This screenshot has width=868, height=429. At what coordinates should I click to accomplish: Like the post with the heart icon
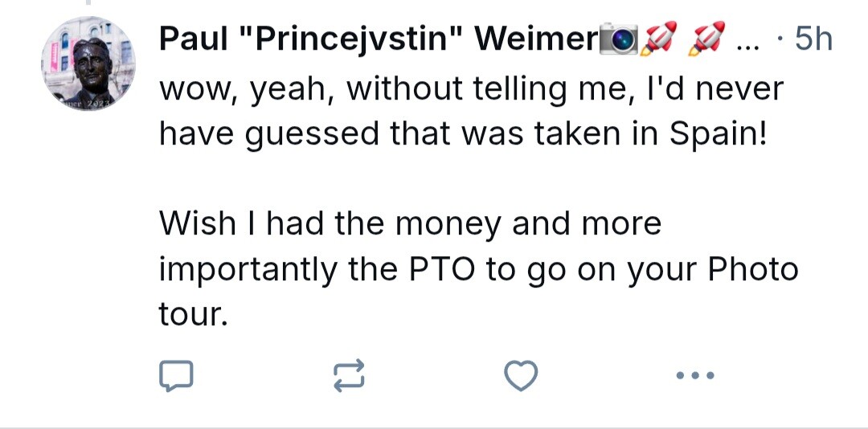521,376
